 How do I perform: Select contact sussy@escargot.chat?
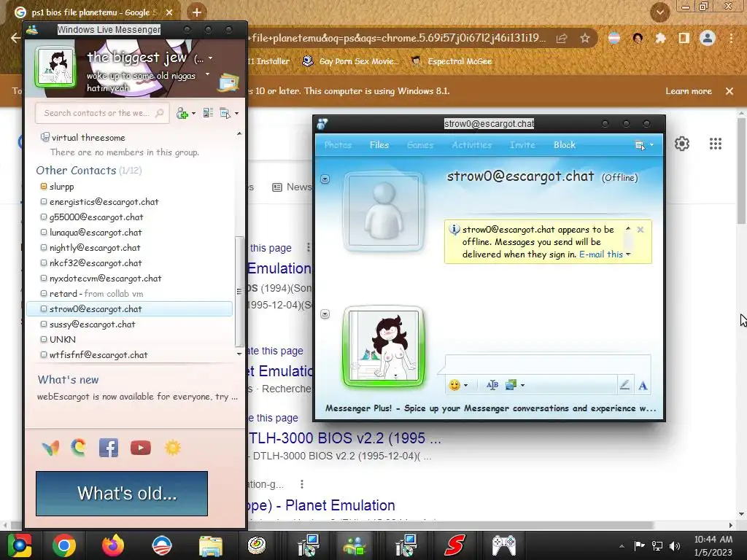93,324
